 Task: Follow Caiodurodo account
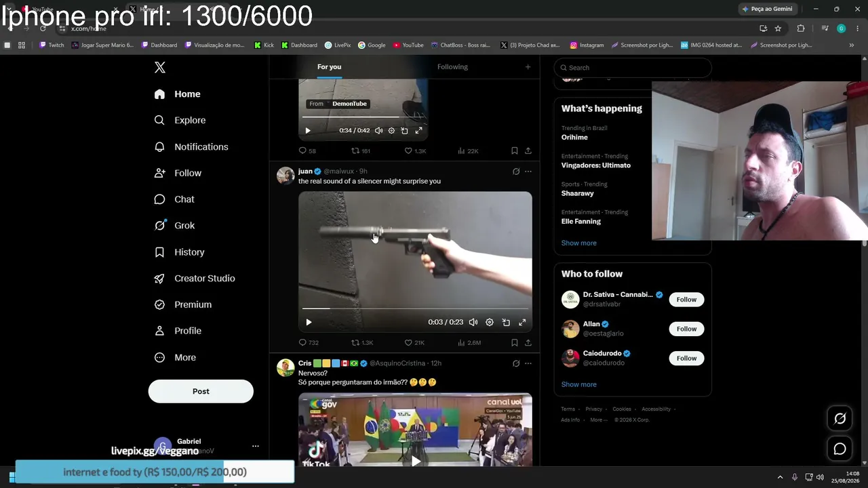pos(686,358)
